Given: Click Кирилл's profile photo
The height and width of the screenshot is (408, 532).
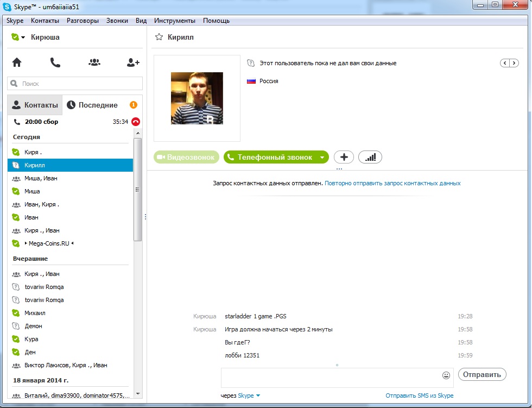Looking at the screenshot, I should point(197,98).
